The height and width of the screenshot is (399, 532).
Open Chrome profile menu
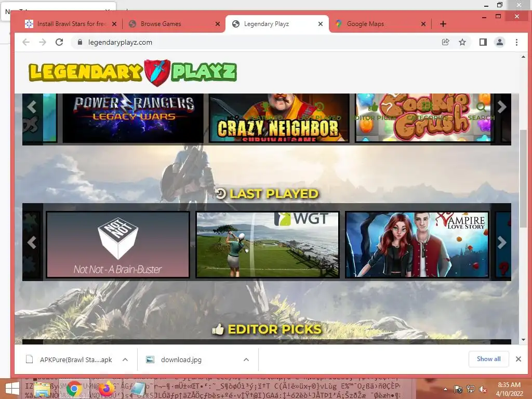499,42
